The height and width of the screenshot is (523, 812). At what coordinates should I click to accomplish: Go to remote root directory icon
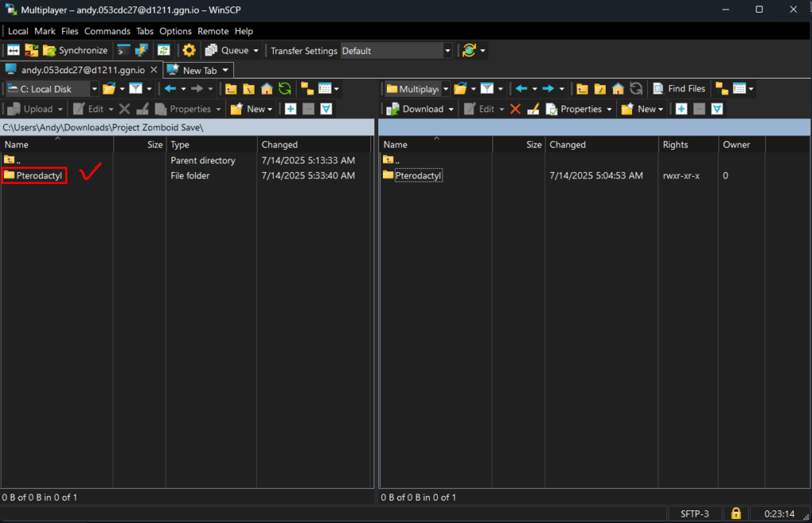(599, 89)
